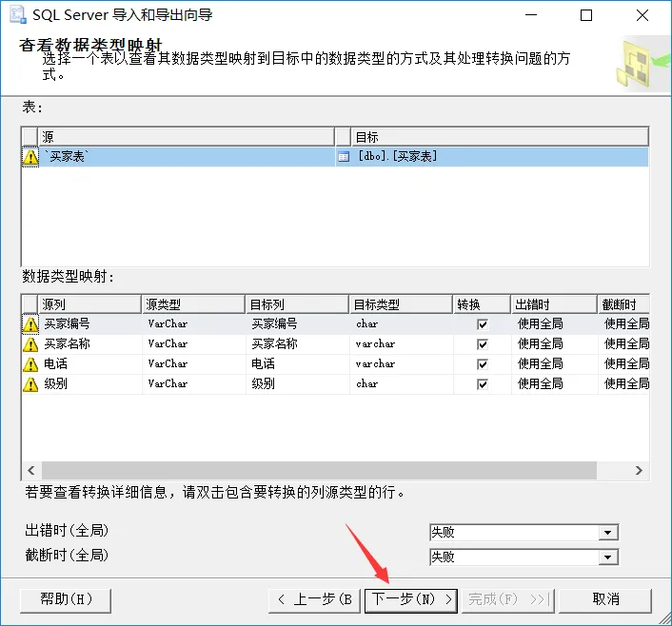Click the 目标列 column header
Screen dimensions: 672x626
point(297,304)
